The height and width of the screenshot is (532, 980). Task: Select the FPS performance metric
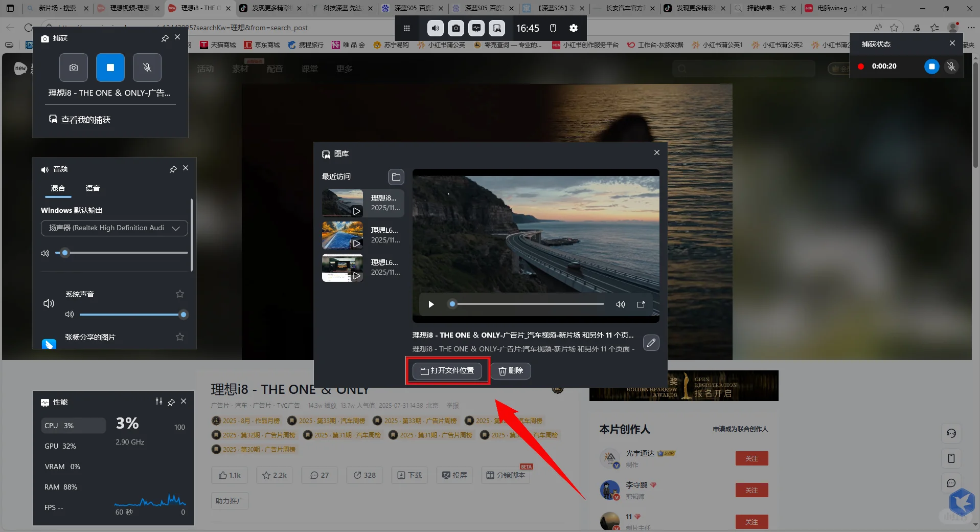point(74,507)
